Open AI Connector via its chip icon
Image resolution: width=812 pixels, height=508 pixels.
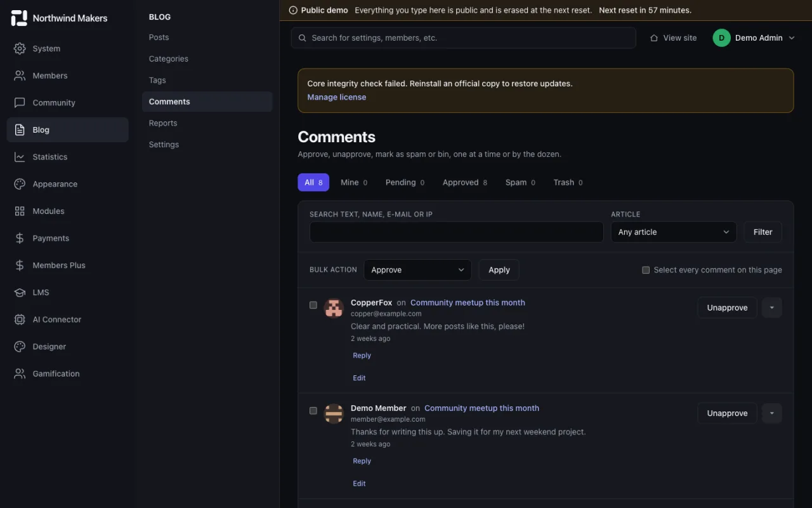click(x=20, y=319)
